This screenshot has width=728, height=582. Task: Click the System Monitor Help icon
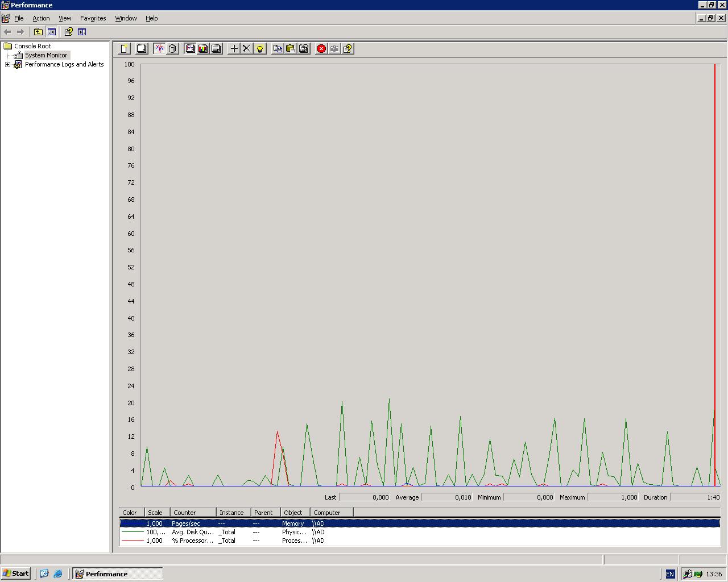(x=348, y=48)
